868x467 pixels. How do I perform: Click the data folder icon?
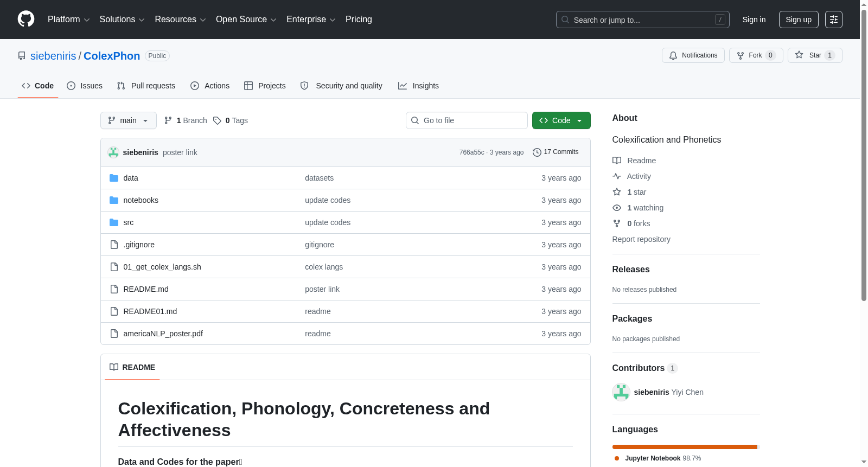coord(114,178)
